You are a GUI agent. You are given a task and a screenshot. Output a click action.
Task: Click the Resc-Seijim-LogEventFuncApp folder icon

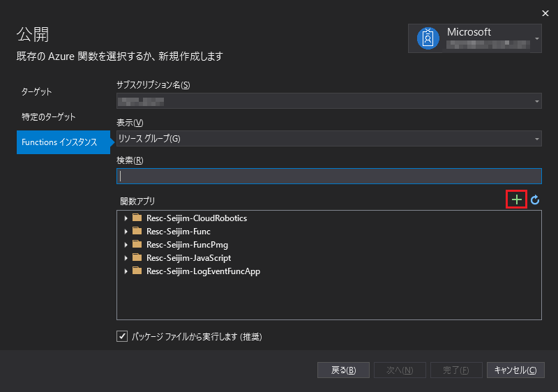(x=137, y=271)
